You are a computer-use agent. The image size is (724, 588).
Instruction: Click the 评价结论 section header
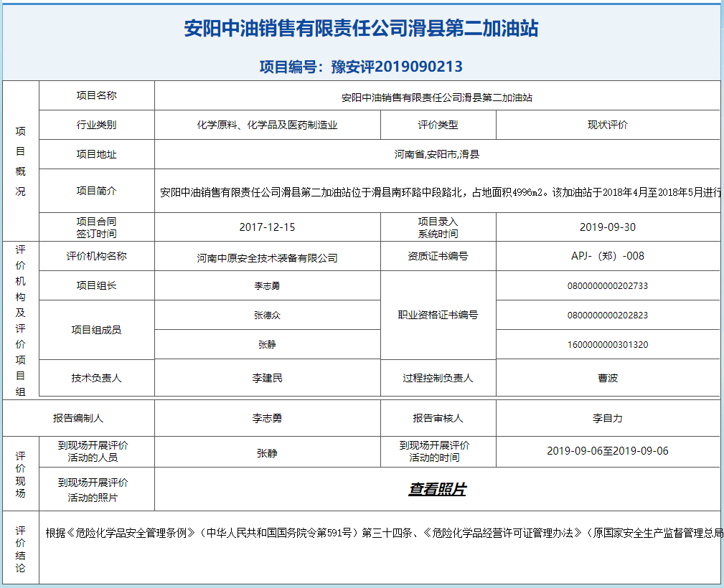tap(20, 549)
